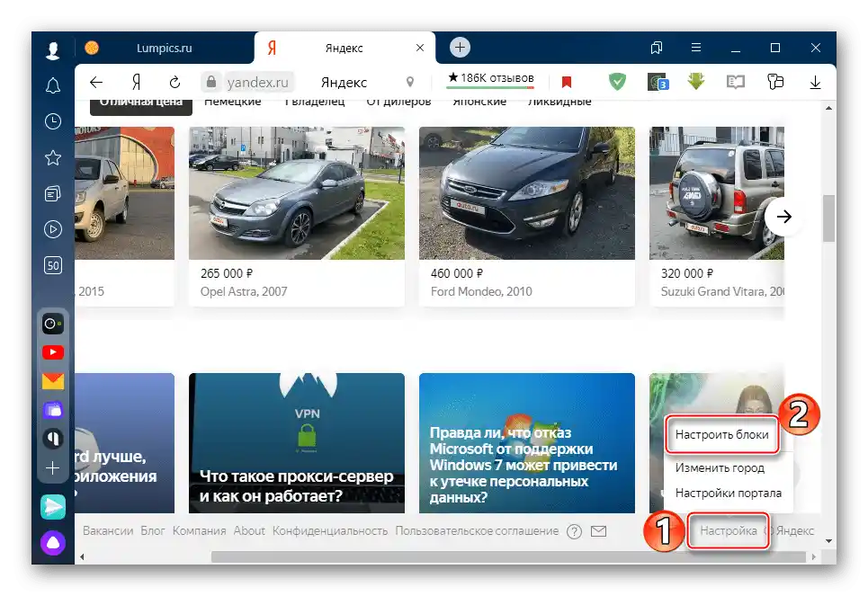Select the От дилеров filter

399,102
